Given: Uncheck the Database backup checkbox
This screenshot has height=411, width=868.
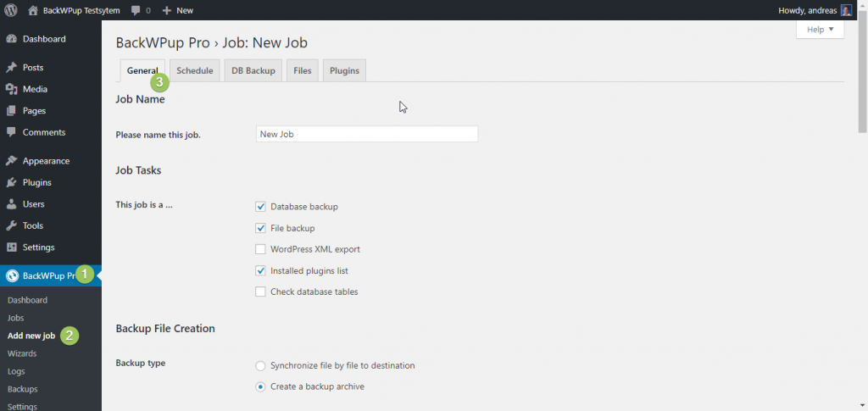Looking at the screenshot, I should tap(261, 206).
